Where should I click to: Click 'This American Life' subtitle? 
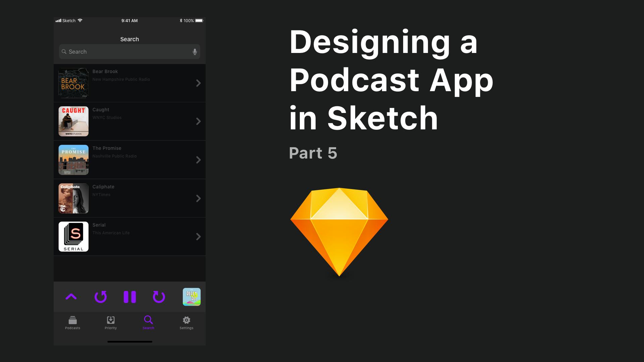point(111,233)
